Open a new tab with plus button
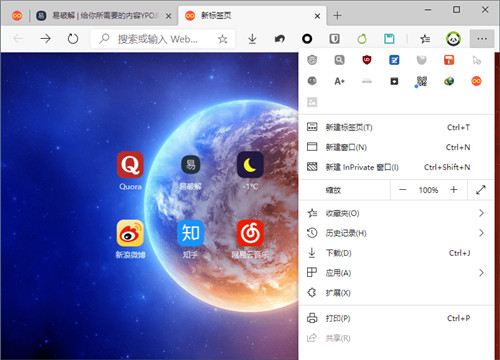The image size is (500, 360). (x=337, y=16)
